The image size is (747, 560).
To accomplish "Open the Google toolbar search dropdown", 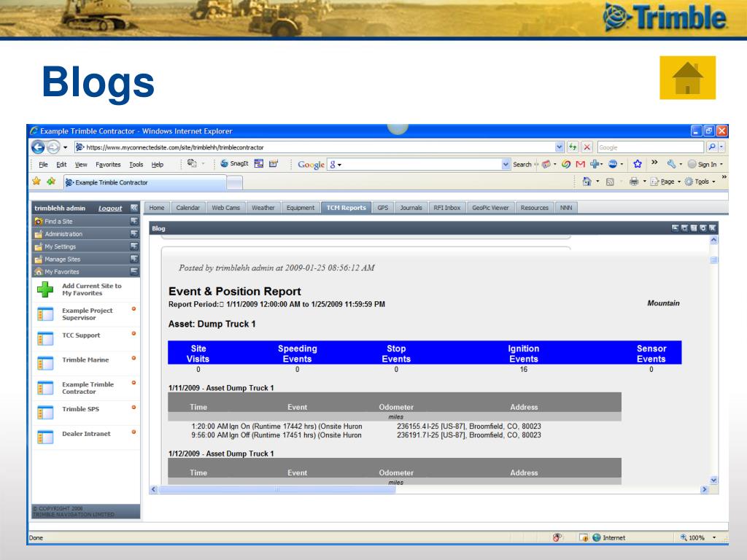I will [506, 164].
